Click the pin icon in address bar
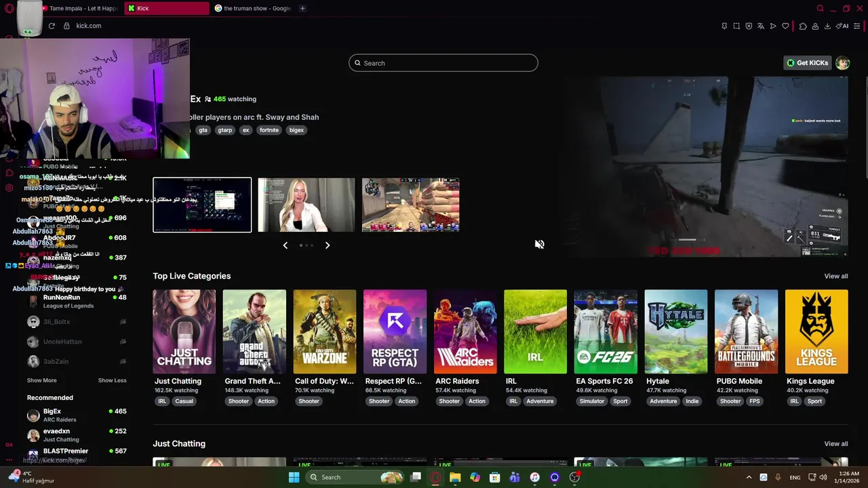 click(724, 26)
